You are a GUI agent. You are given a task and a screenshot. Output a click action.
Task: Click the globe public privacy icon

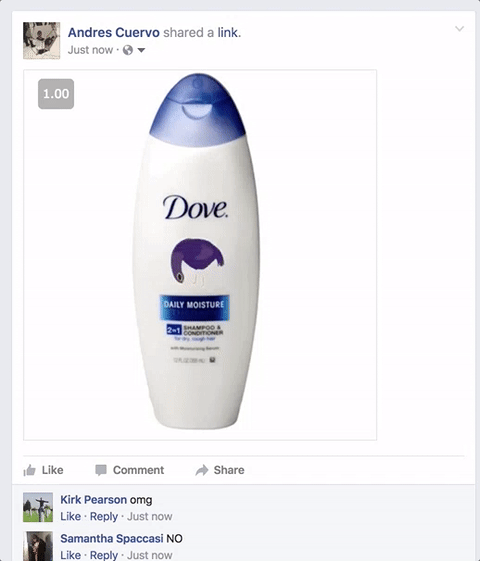pos(128,50)
